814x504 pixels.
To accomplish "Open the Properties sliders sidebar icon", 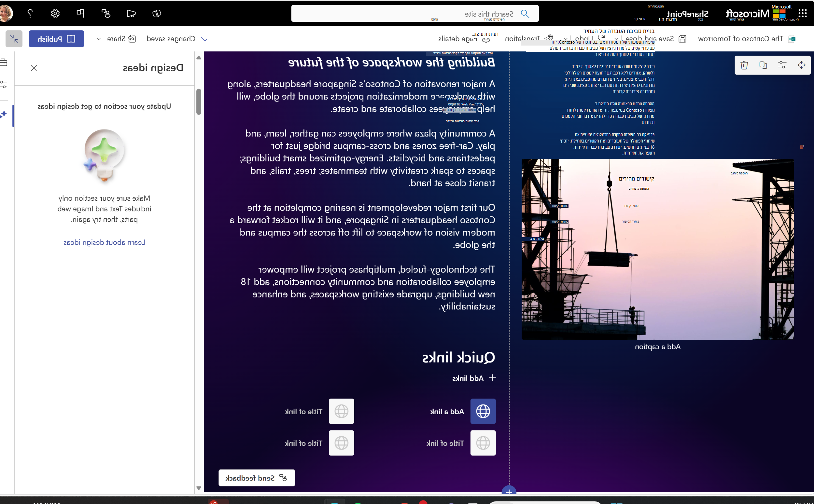I will tap(4, 84).
